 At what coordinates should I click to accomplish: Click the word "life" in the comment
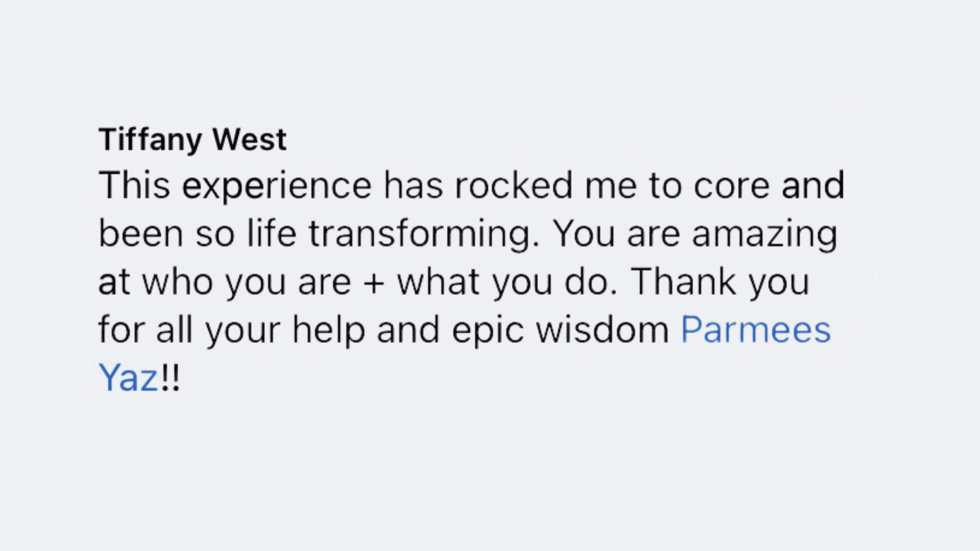click(x=271, y=234)
